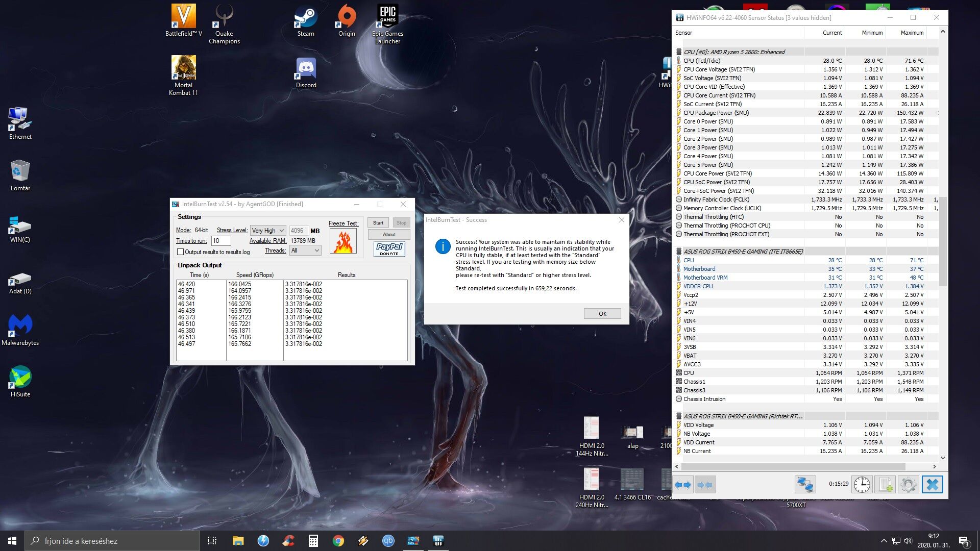Show hidden system tray icons chevron
This screenshot has height=551, width=980.
click(x=884, y=541)
